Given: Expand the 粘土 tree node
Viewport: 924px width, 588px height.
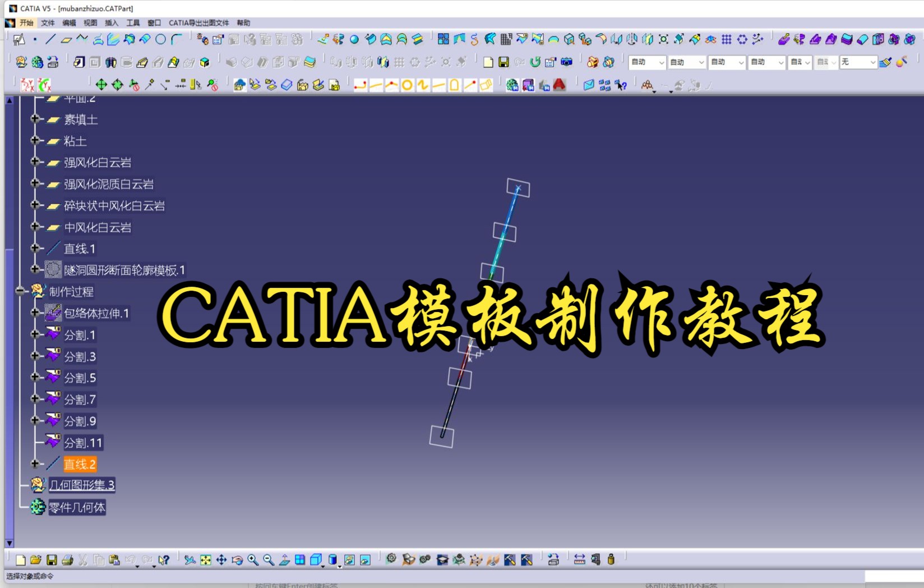Looking at the screenshot, I should pyautogui.click(x=35, y=141).
